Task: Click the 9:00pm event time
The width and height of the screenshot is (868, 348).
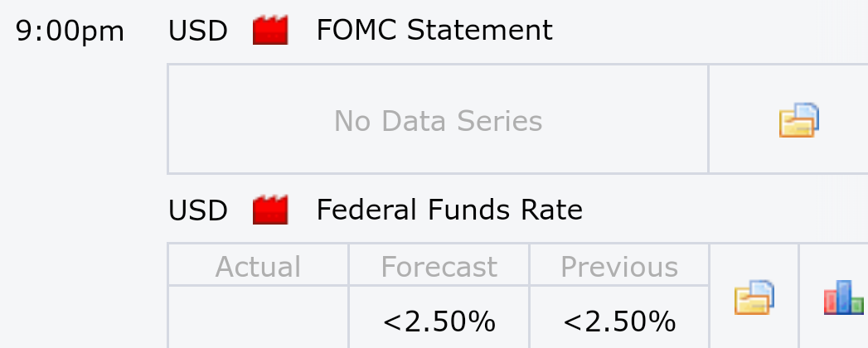Action: coord(70,31)
